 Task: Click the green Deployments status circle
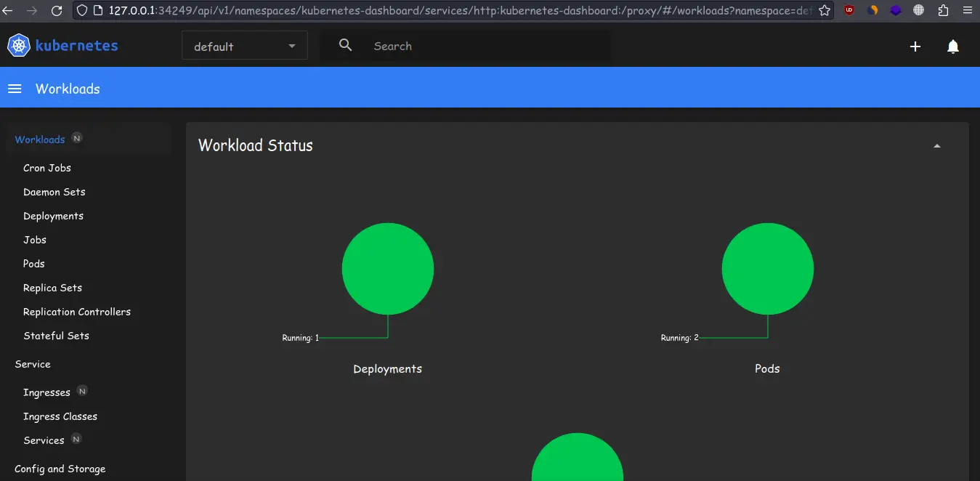[388, 269]
